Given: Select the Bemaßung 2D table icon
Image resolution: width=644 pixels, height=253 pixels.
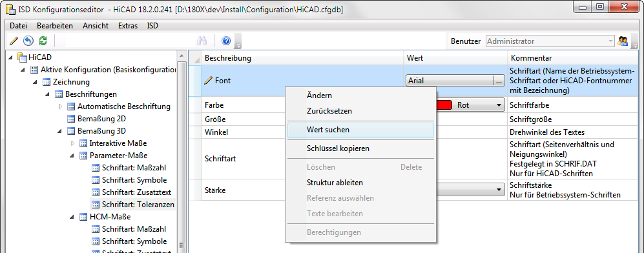Looking at the screenshot, I should 71,119.
